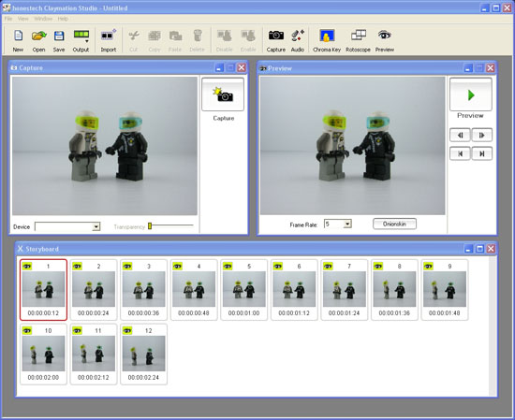Close the Preview window

(491, 68)
